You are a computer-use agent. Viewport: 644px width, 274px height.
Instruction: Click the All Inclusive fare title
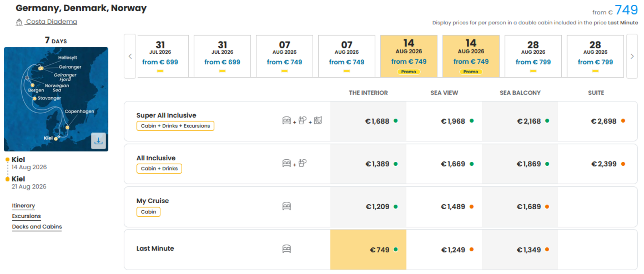pos(156,158)
